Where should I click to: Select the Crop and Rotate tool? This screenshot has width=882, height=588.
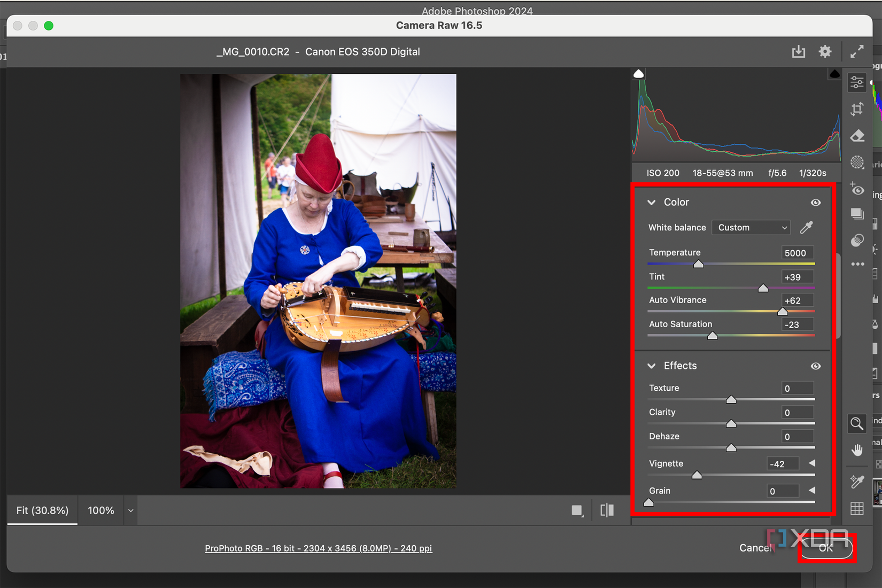pyautogui.click(x=857, y=109)
